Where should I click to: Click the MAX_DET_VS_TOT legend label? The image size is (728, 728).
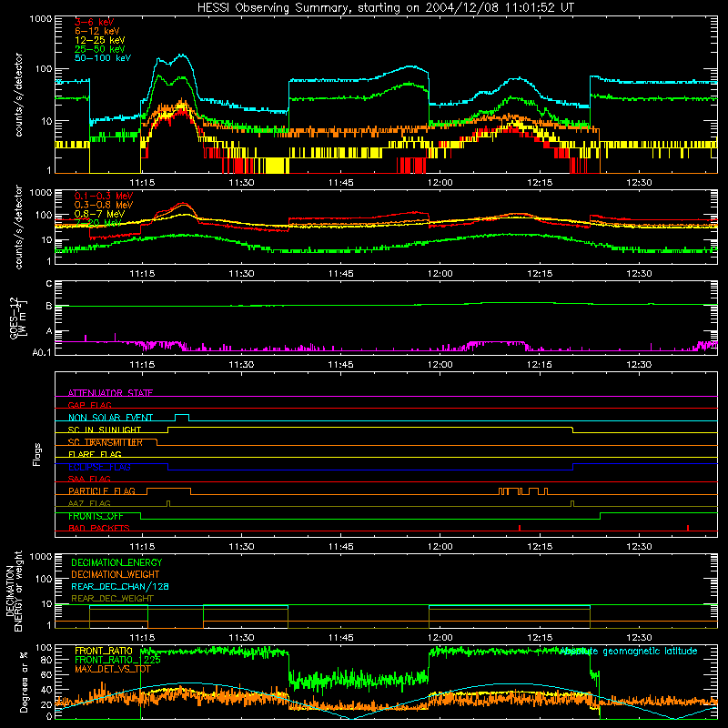click(113, 669)
